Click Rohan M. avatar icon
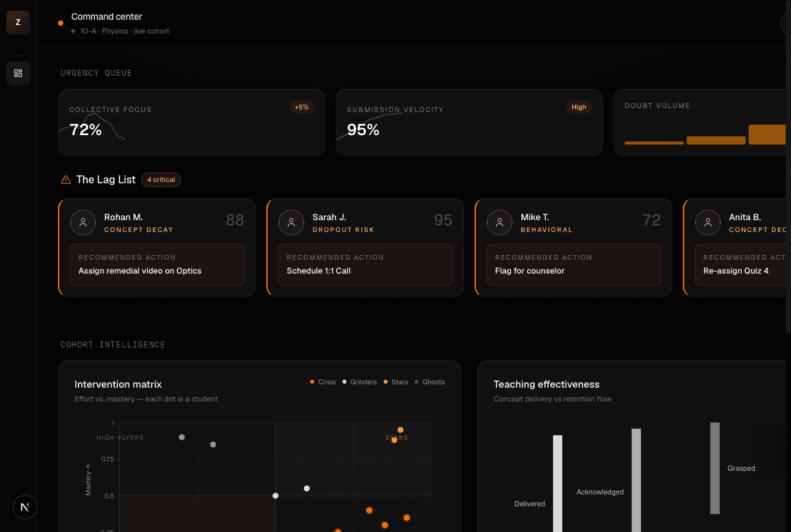 tap(83, 223)
